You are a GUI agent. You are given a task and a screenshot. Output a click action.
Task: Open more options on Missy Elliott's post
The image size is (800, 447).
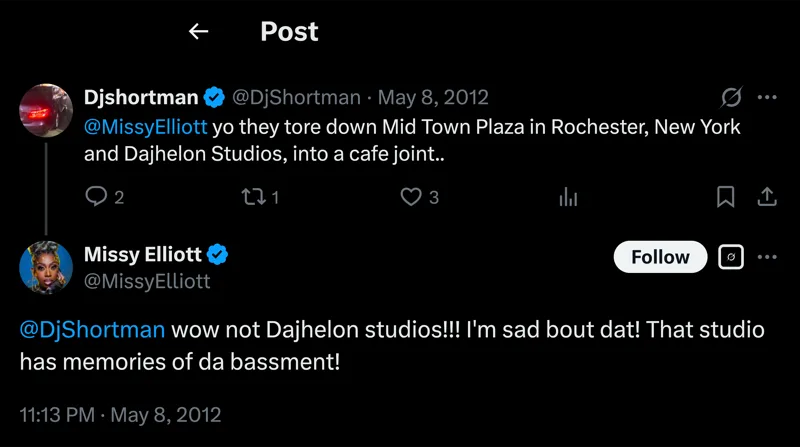767,257
